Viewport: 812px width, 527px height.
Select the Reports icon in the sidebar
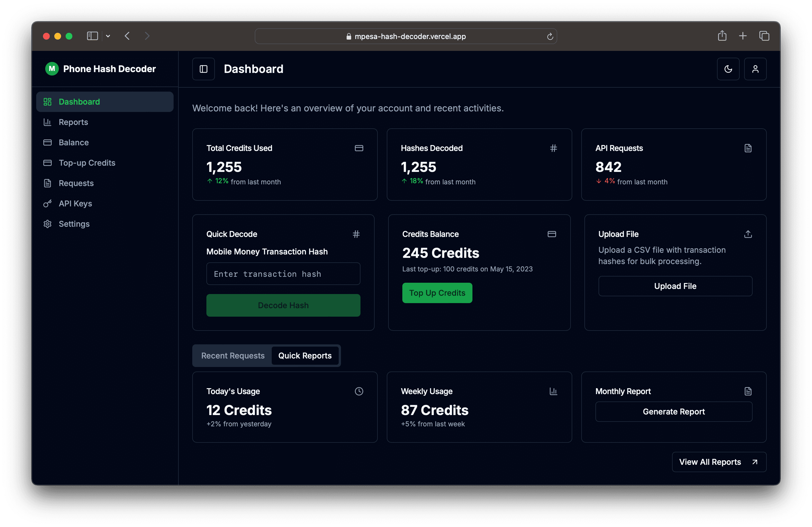click(48, 122)
